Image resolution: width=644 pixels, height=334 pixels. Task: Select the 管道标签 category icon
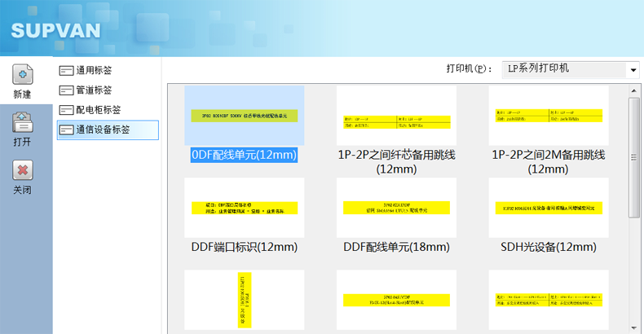tap(66, 90)
